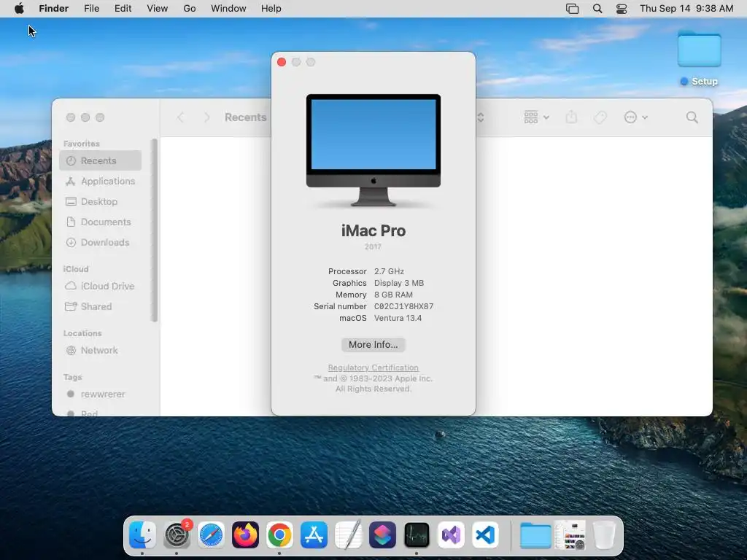Open the Window menu
This screenshot has width=747, height=560.
(228, 9)
